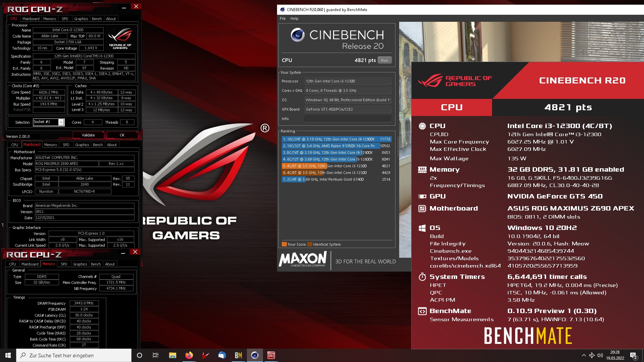Click the BIOS Date value 12/15/2021
The width and height of the screenshot is (644, 362).
point(85,218)
